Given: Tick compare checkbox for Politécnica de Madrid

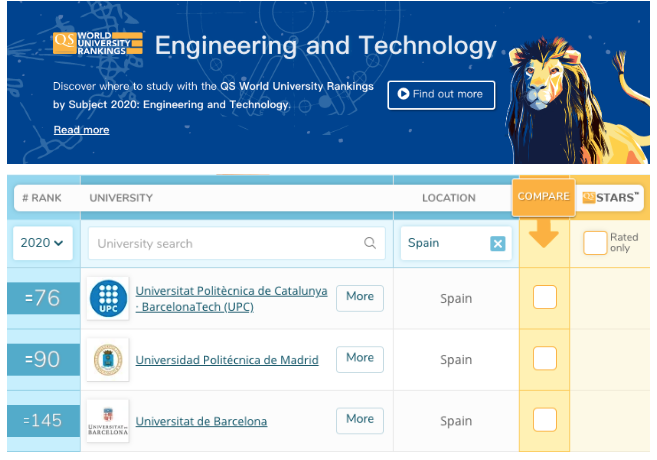Looking at the screenshot, I should coord(544,359).
